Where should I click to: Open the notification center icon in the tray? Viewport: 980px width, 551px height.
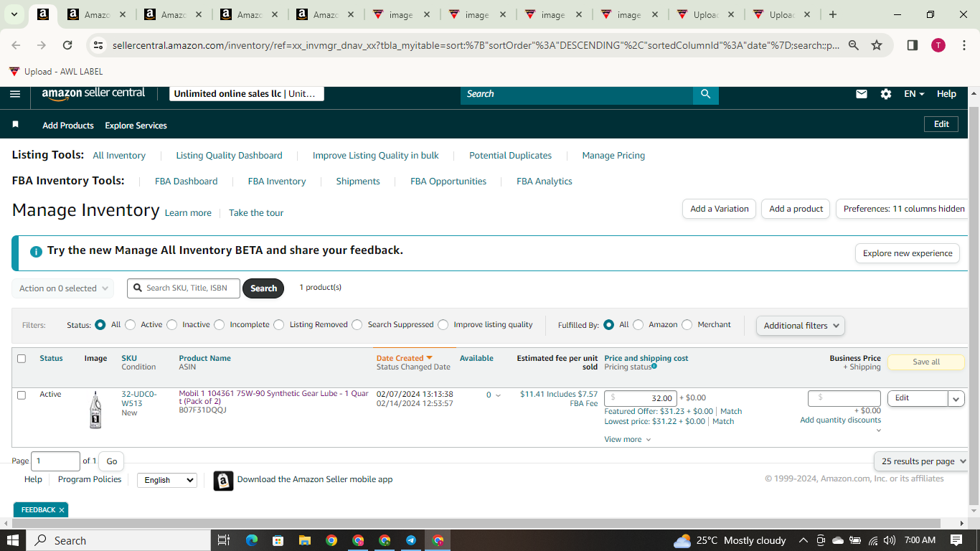[x=956, y=540]
